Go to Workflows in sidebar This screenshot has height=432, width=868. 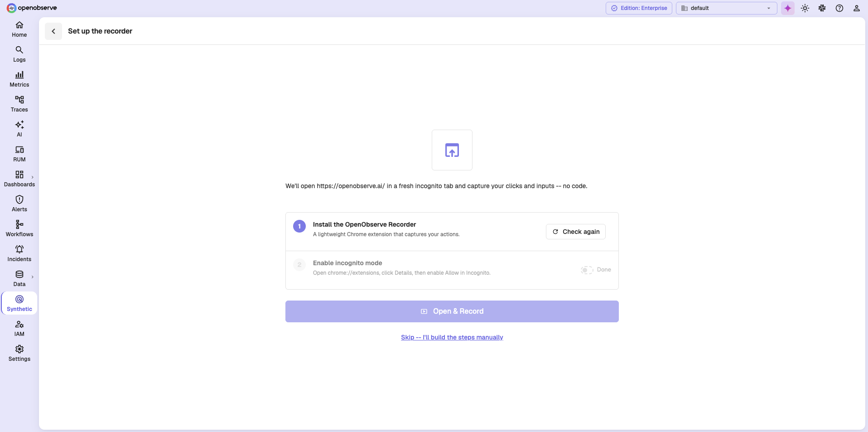19,229
